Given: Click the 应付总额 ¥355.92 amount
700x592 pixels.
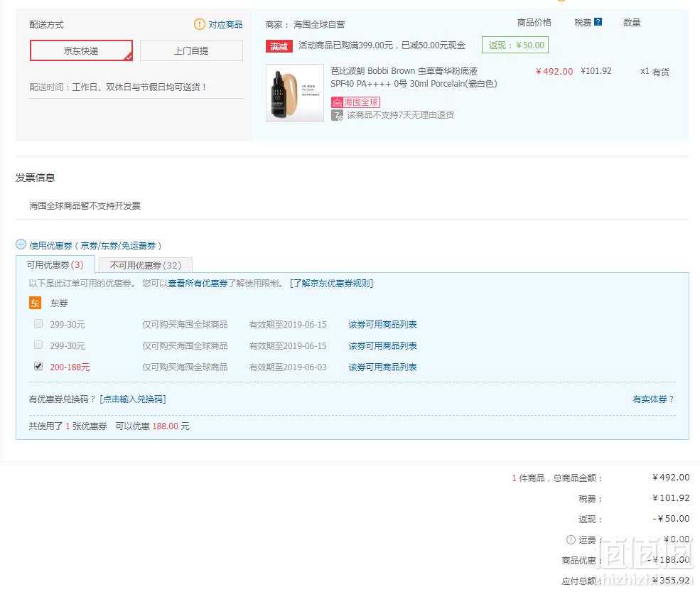Looking at the screenshot, I should (671, 581).
